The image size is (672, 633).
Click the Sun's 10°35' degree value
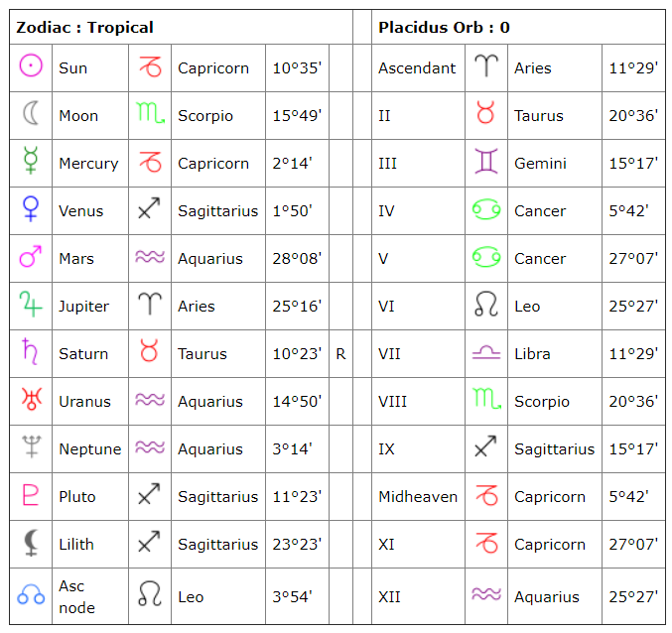[x=297, y=67]
